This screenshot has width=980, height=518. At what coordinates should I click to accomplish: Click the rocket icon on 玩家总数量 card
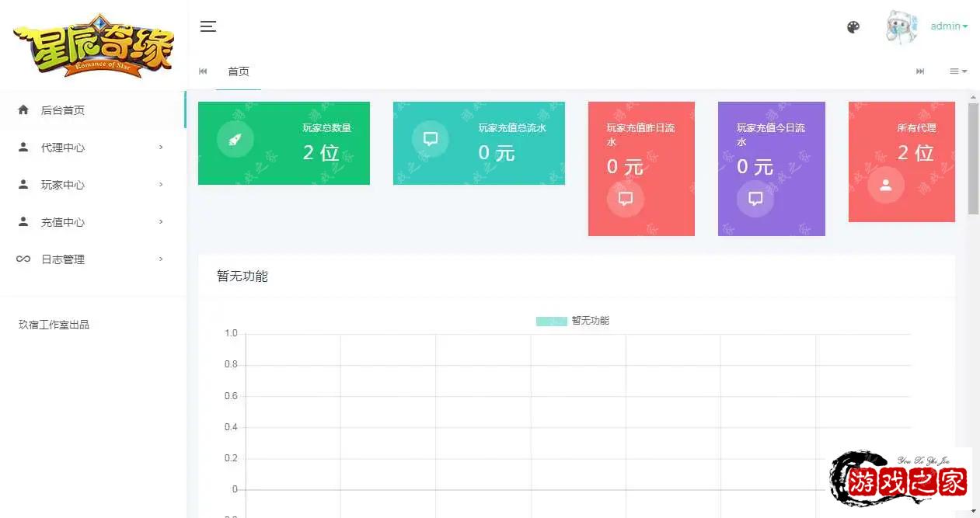(235, 140)
